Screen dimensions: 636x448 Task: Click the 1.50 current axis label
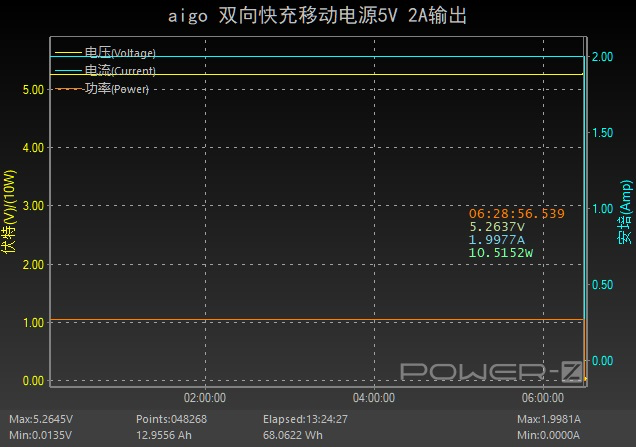(x=602, y=133)
